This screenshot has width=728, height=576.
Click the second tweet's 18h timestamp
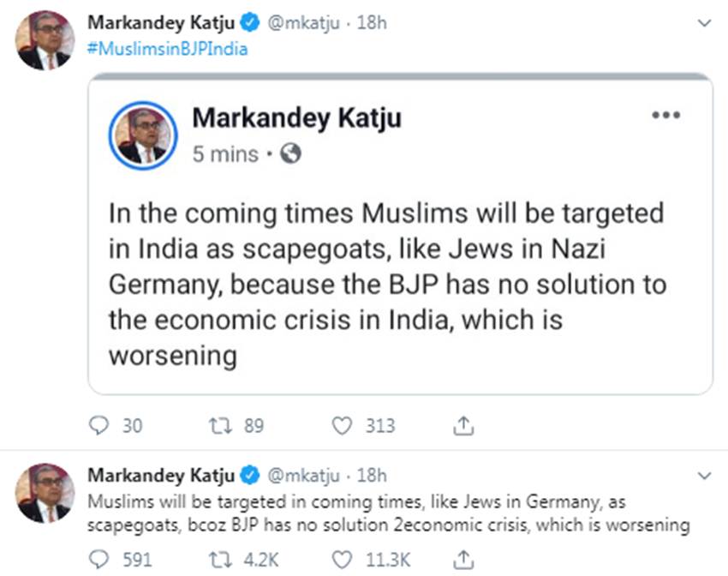pos(371,474)
